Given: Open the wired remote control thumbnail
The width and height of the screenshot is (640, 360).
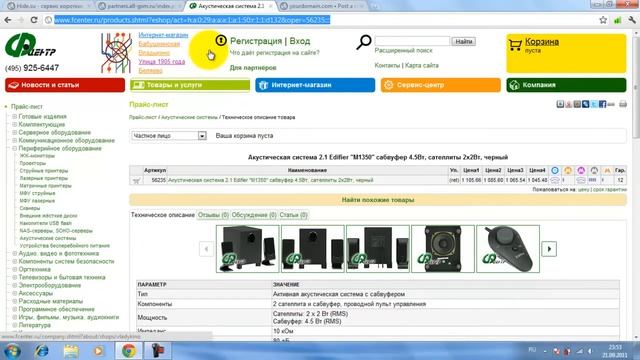Looking at the screenshot, I should click(x=508, y=249).
